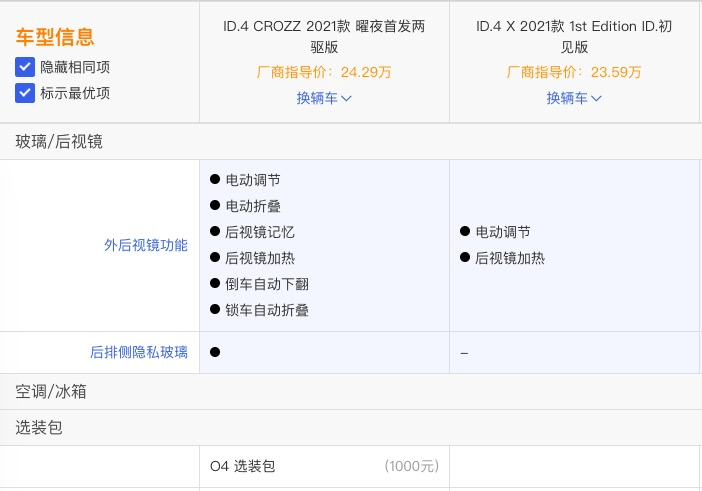This screenshot has width=702, height=491.
Task: Click chevron arrow beside ID.4 CROZZ 换辆车
Action: (347, 98)
